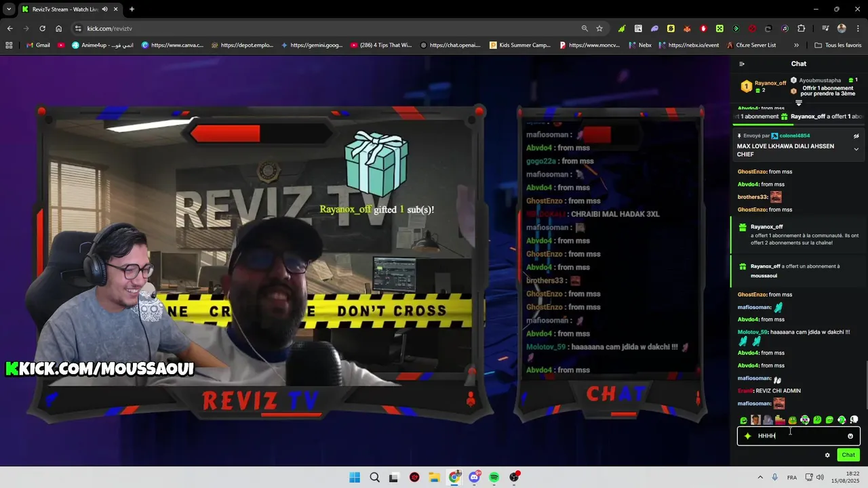The image size is (868, 488).
Task: Open the music note extension icon
Action: click(785, 28)
